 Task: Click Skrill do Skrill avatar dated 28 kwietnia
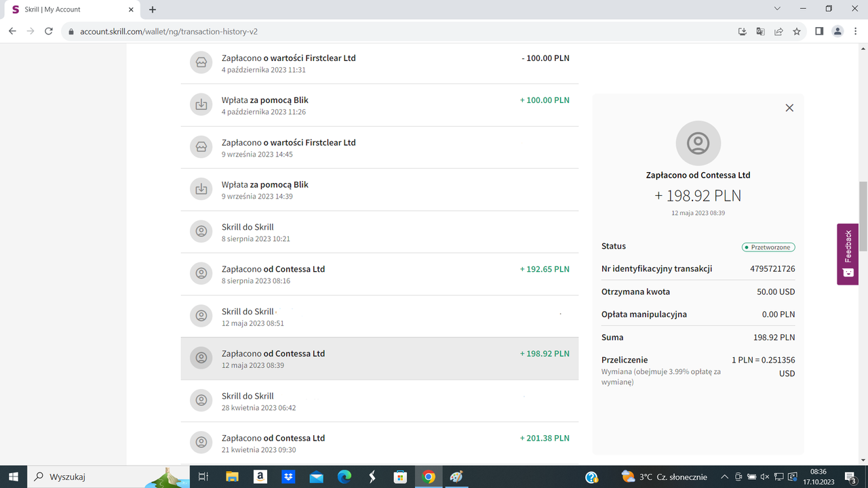pyautogui.click(x=201, y=401)
